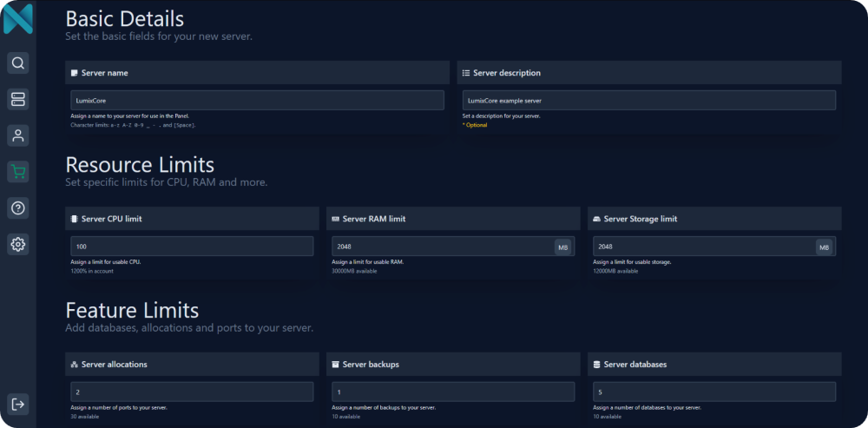868x428 pixels.
Task: Click the MB unit badge in RAM limit
Action: 563,247
